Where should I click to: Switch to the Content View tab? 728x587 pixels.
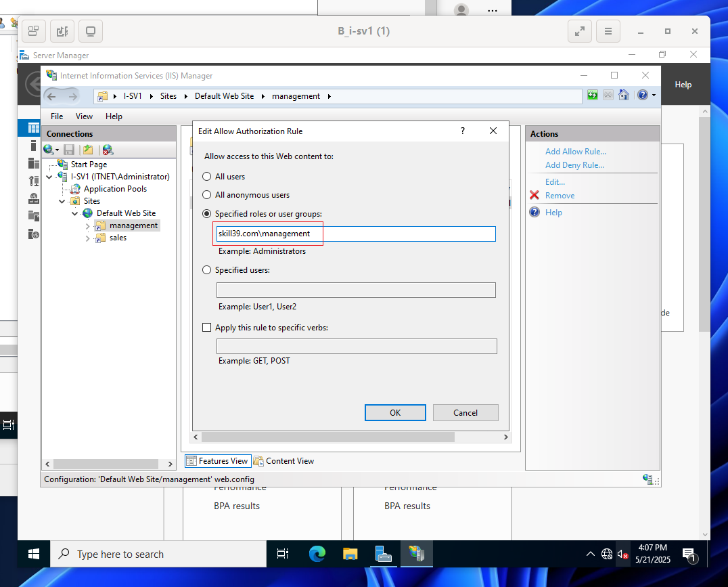(283, 461)
